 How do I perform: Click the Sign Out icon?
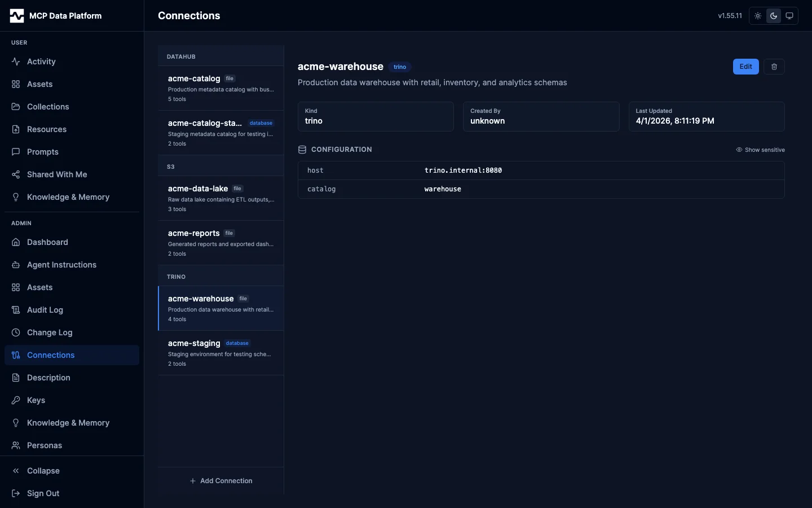click(16, 493)
